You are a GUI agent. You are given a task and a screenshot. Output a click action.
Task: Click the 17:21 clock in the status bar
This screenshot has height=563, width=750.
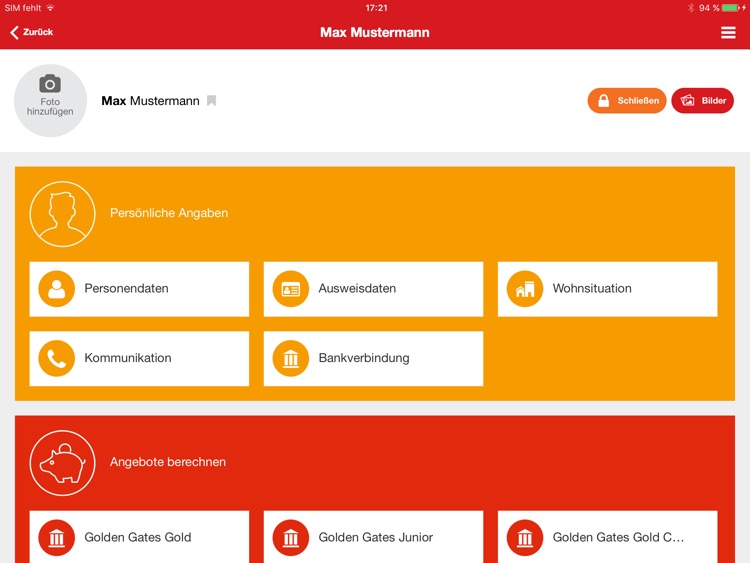(x=376, y=8)
